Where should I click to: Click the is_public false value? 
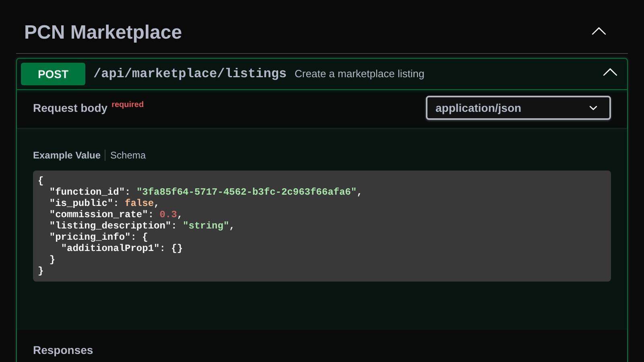click(x=139, y=203)
